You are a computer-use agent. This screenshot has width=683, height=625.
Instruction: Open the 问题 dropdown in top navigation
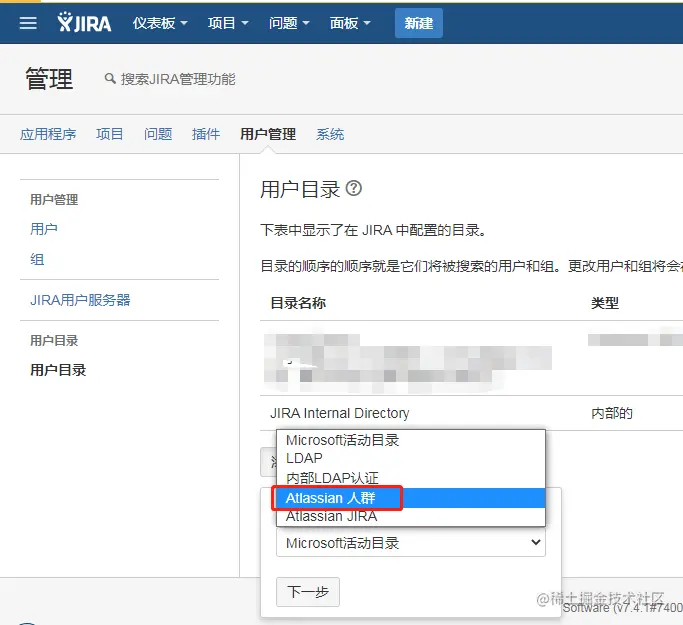[x=289, y=23]
